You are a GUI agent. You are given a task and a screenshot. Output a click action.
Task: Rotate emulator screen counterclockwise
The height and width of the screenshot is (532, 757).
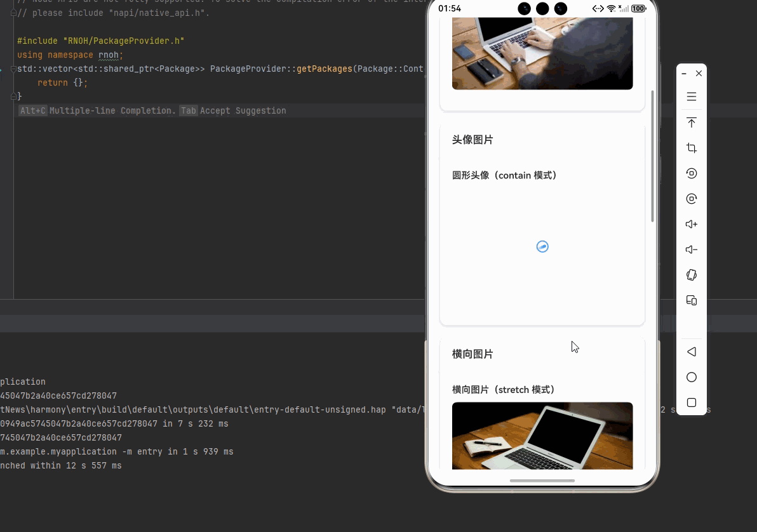692,173
